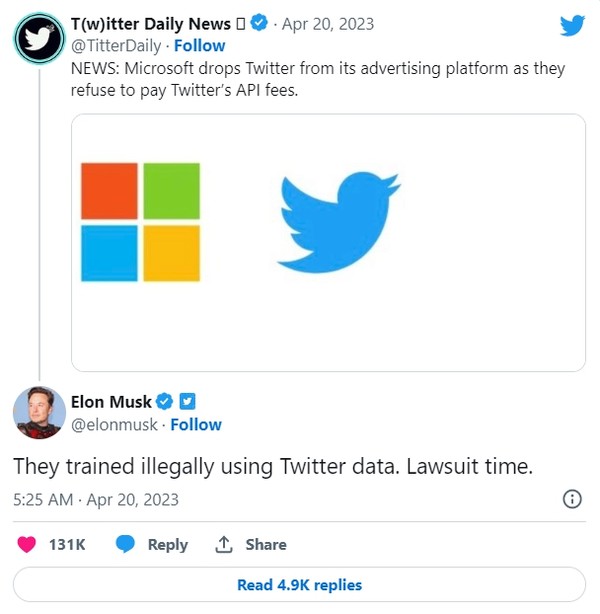Click the Elon Musk display name
Screen dimensions: 600x614
[x=111, y=402]
